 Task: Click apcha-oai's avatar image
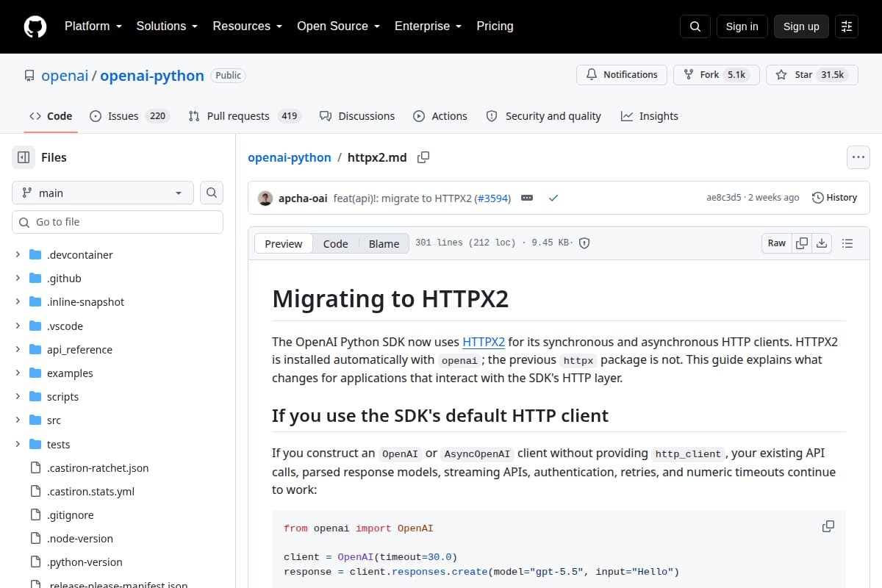pyautogui.click(x=265, y=198)
